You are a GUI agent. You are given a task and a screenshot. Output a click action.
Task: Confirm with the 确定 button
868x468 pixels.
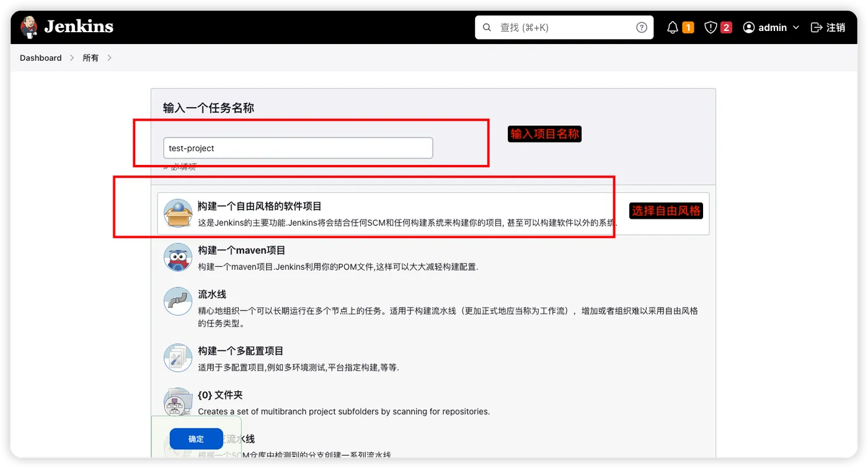(196, 439)
